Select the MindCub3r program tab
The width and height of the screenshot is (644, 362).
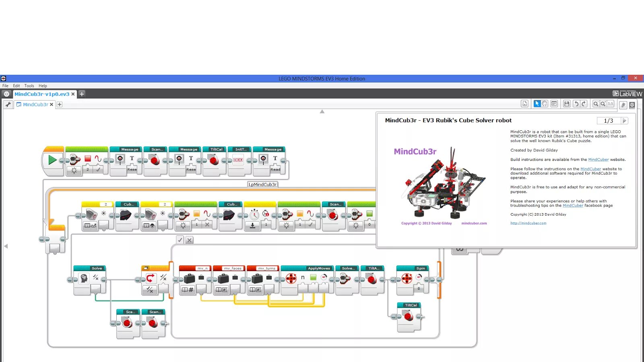35,105
